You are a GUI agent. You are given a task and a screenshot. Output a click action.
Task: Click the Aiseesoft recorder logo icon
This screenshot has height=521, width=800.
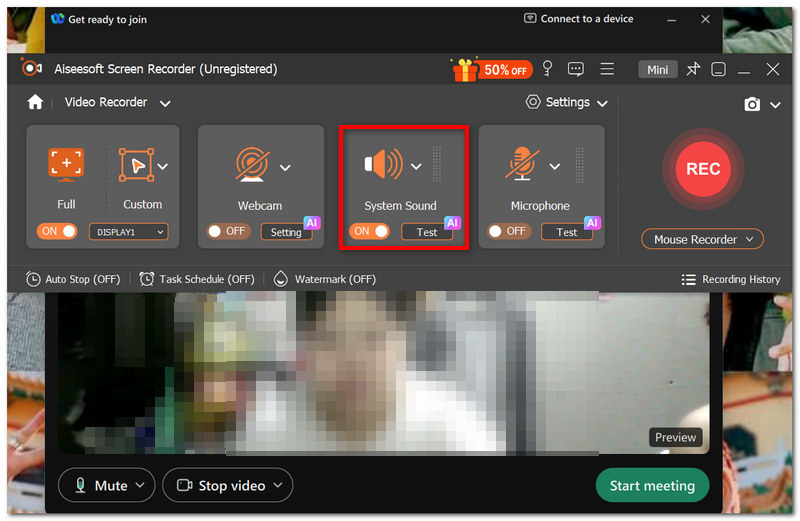[31, 68]
